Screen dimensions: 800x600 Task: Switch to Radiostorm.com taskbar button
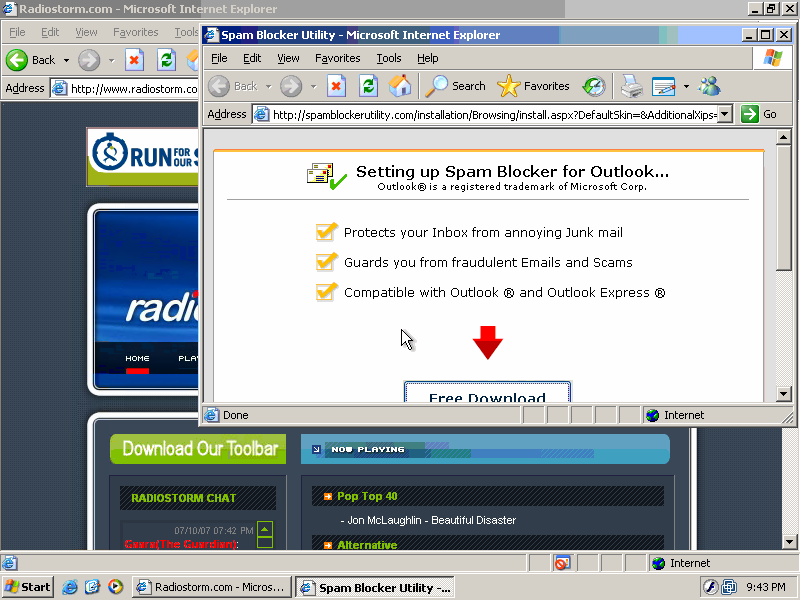pyautogui.click(x=211, y=587)
